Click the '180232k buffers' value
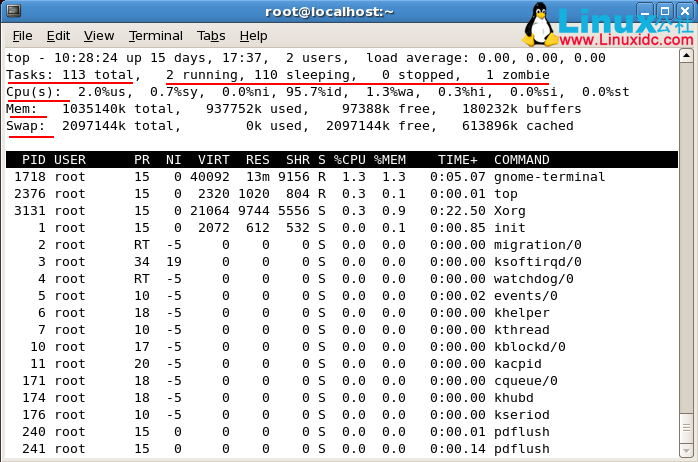Viewport: 698px width, 462px height. [x=522, y=109]
